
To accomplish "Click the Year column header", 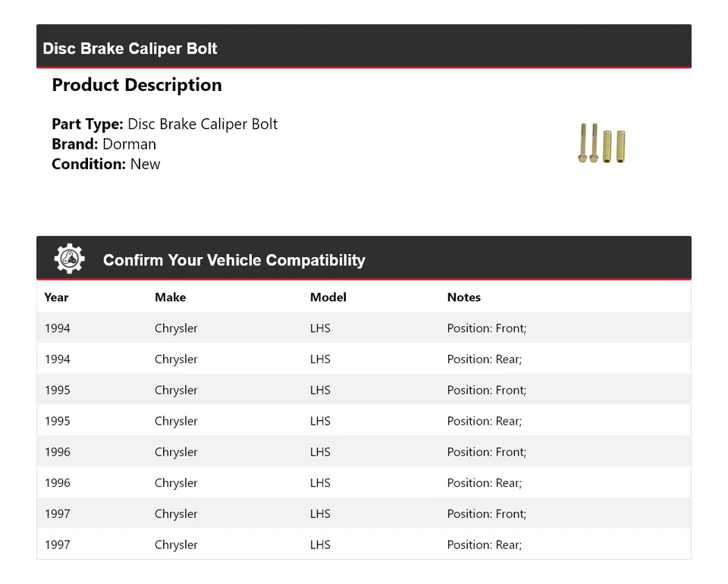I will (56, 297).
